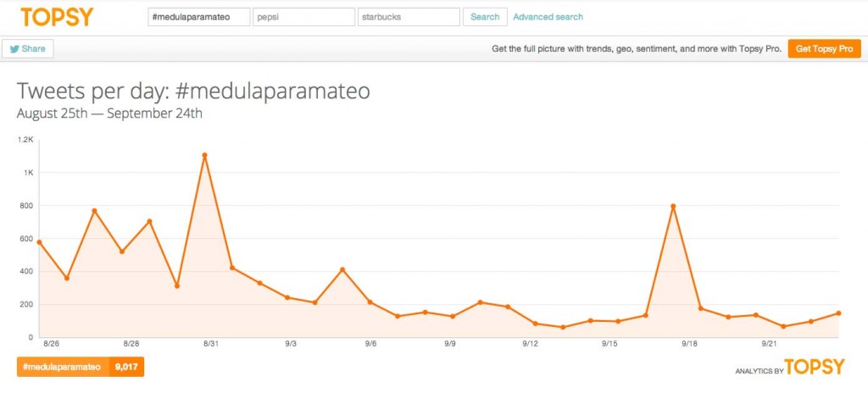The height and width of the screenshot is (393, 868).
Task: Click the 9/6 x-axis date label
Action: click(370, 344)
